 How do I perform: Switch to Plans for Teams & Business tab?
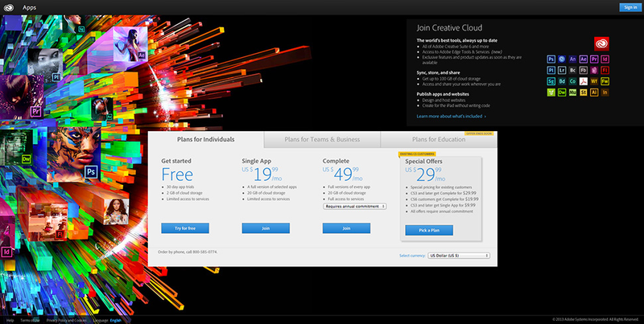tap(322, 139)
